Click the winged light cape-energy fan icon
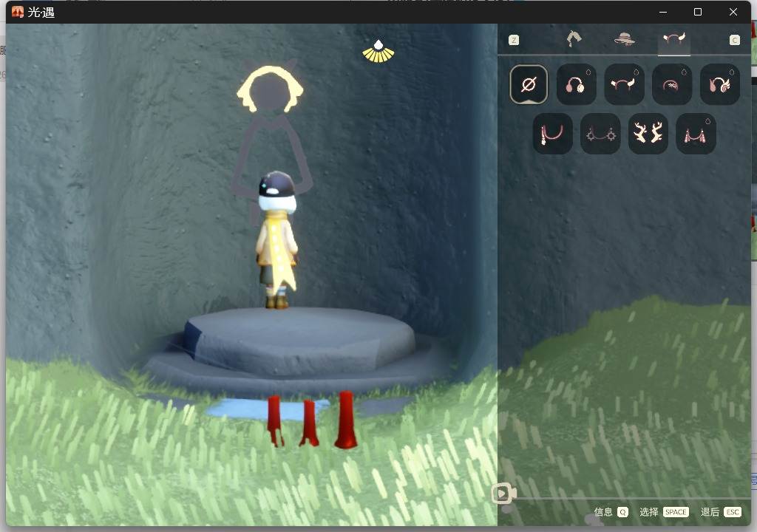Image resolution: width=757 pixels, height=532 pixels. tap(378, 52)
